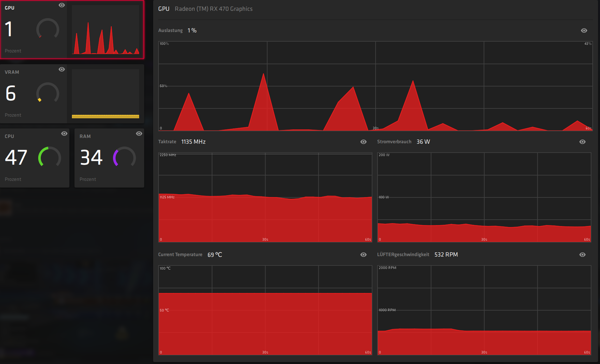
Task: Click the '2000 RPM' axis label
Action: click(x=387, y=268)
